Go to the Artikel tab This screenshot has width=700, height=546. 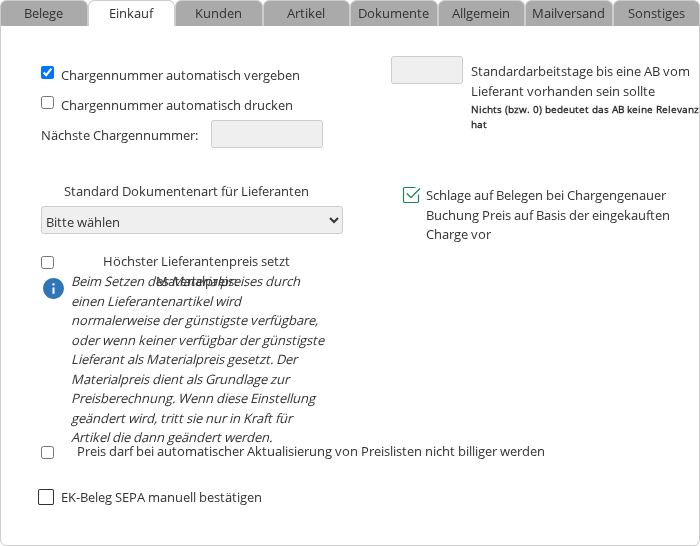(x=306, y=13)
